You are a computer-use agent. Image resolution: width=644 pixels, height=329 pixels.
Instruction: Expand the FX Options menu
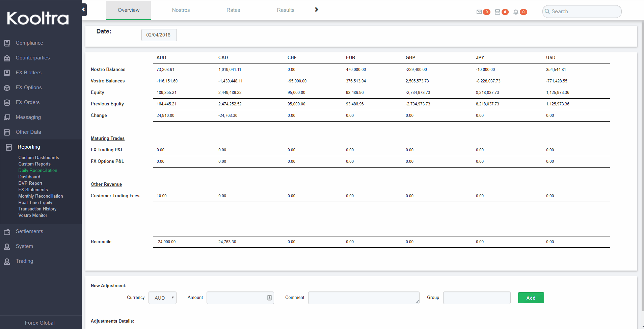(x=29, y=87)
